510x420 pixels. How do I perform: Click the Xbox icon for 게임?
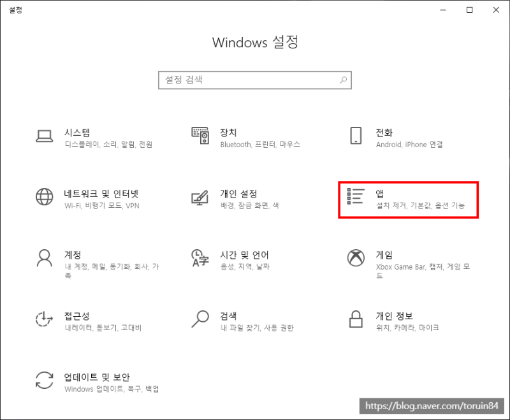pyautogui.click(x=356, y=258)
